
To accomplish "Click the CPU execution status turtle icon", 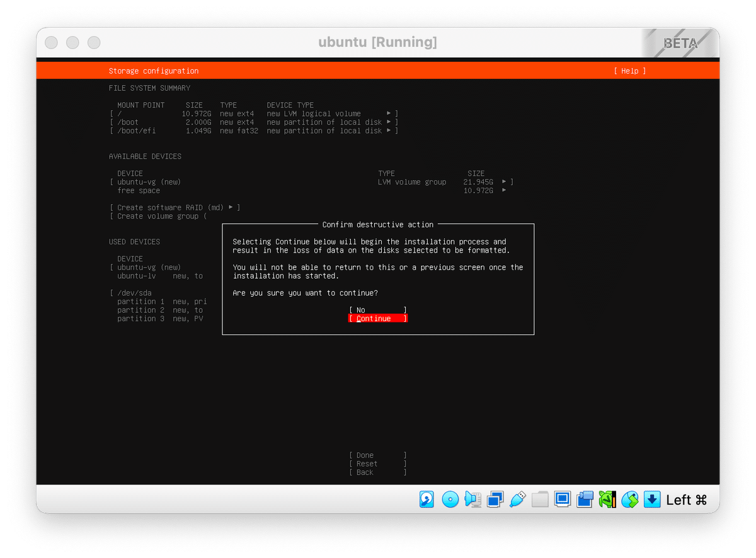I will click(x=607, y=499).
